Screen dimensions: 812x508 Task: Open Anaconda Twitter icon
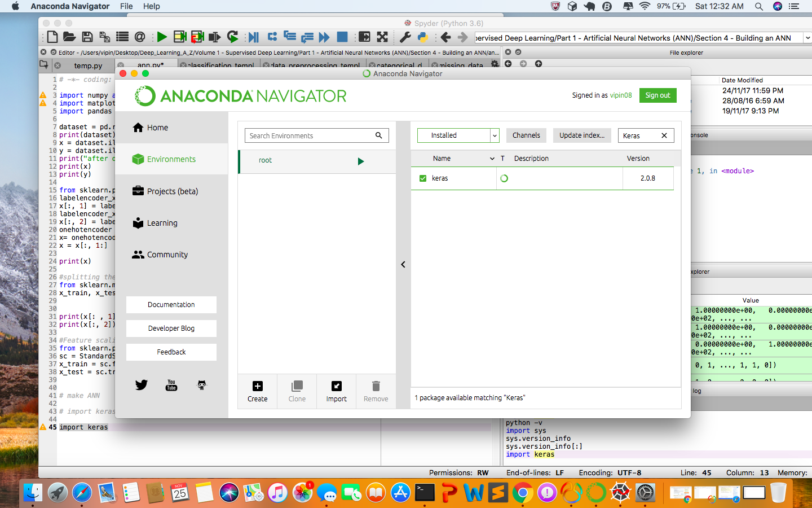pyautogui.click(x=142, y=385)
